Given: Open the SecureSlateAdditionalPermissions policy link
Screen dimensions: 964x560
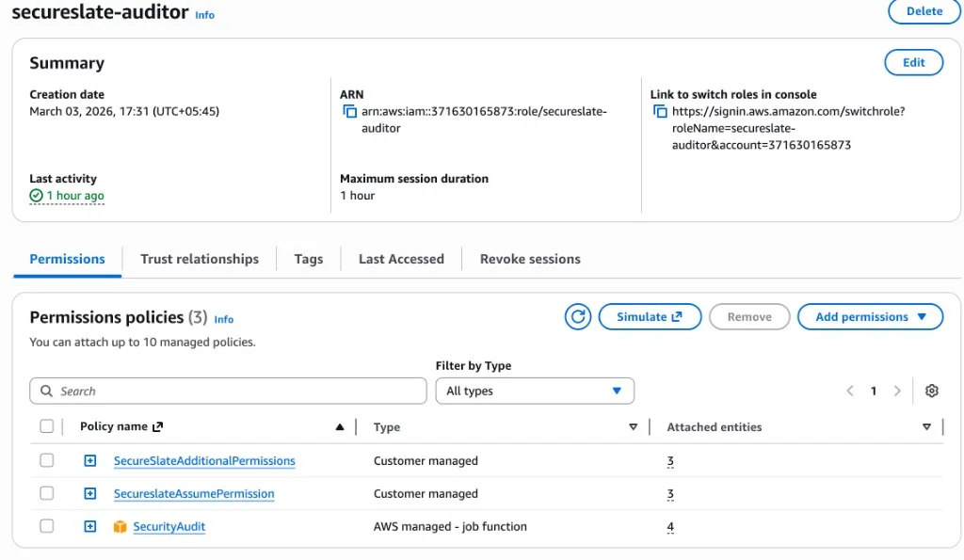Looking at the screenshot, I should tap(204, 460).
